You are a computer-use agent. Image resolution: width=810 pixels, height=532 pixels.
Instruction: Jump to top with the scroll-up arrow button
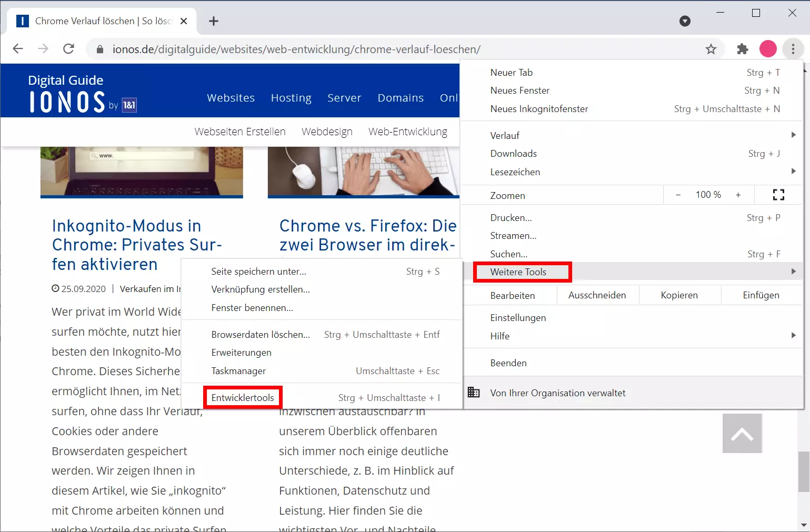[742, 433]
